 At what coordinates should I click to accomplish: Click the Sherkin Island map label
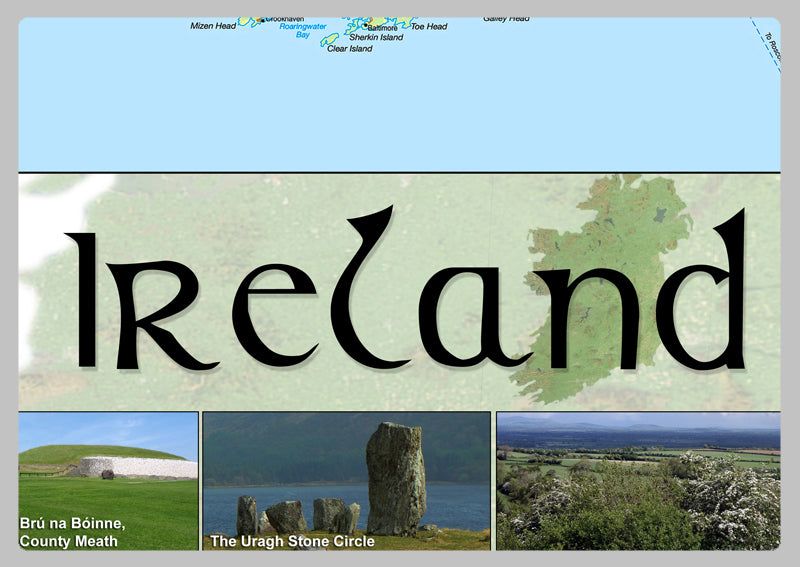pos(376,37)
